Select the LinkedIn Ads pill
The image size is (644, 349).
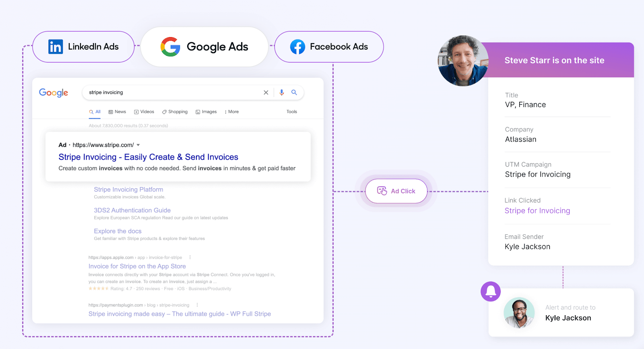[83, 47]
